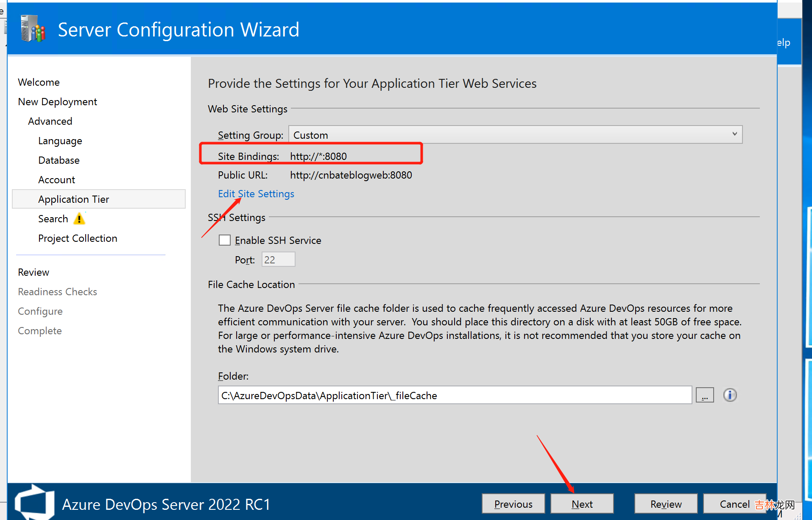Click the Server Configuration Wizard header icon
The image size is (812, 520).
pyautogui.click(x=33, y=29)
